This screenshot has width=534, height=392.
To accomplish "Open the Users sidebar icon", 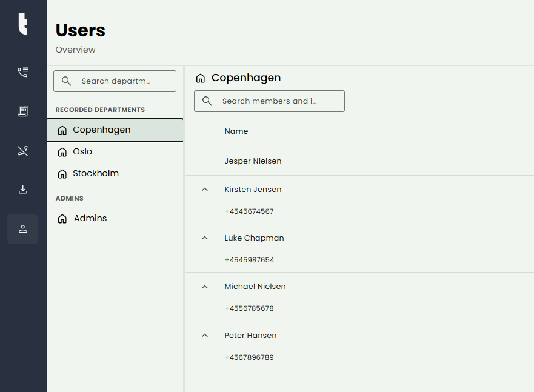I will click(23, 229).
